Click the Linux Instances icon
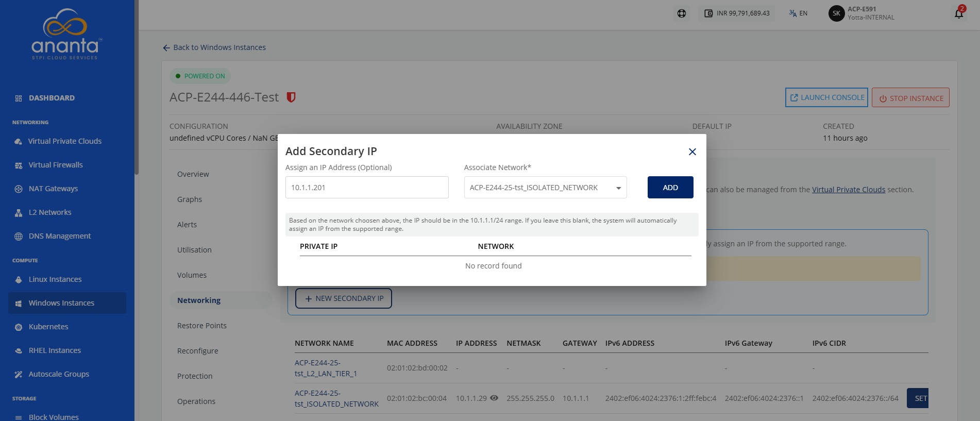 point(19,279)
